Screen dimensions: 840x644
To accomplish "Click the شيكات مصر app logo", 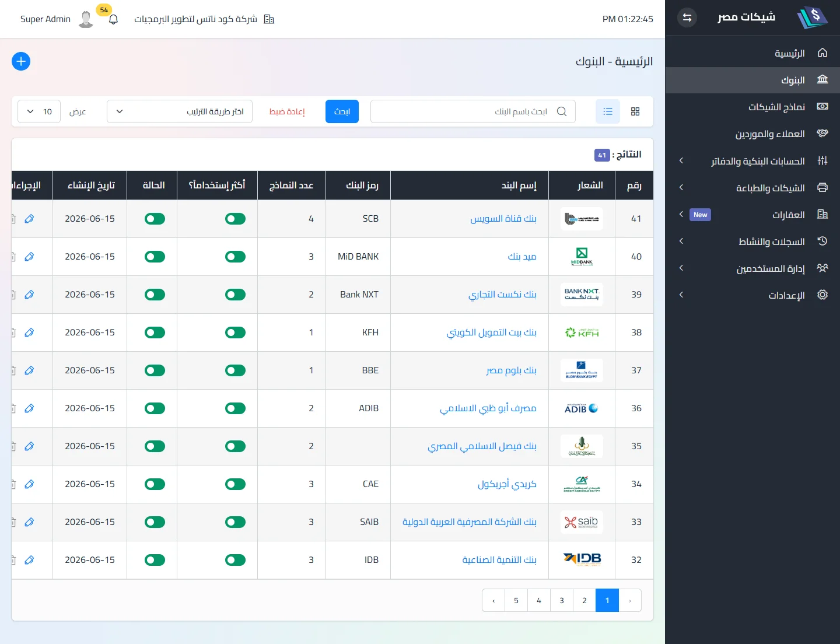I will tap(812, 17).
